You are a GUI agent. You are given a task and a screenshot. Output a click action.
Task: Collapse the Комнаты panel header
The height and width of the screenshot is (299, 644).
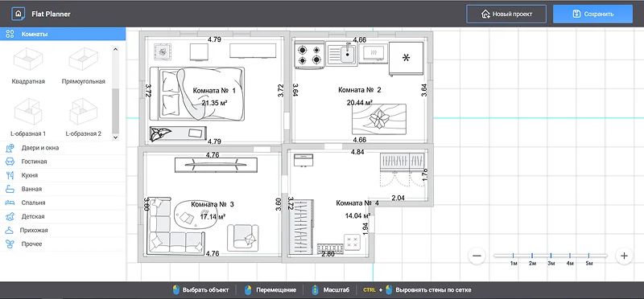[x=63, y=34]
